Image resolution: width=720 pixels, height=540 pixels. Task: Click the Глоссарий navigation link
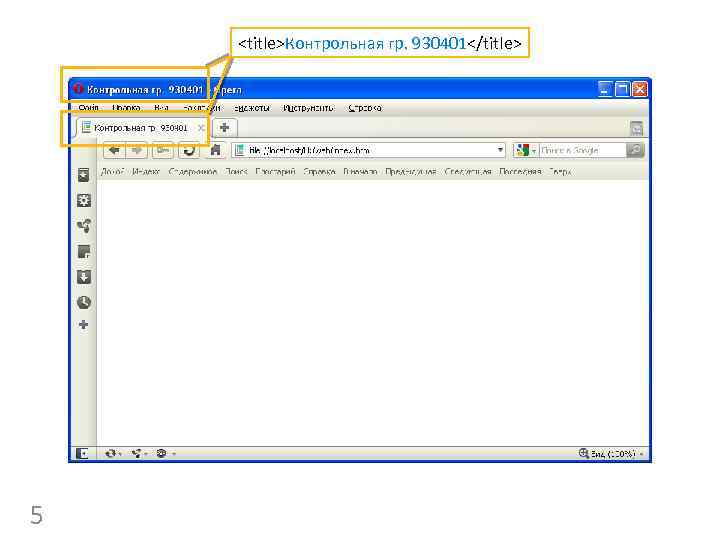[x=275, y=172]
